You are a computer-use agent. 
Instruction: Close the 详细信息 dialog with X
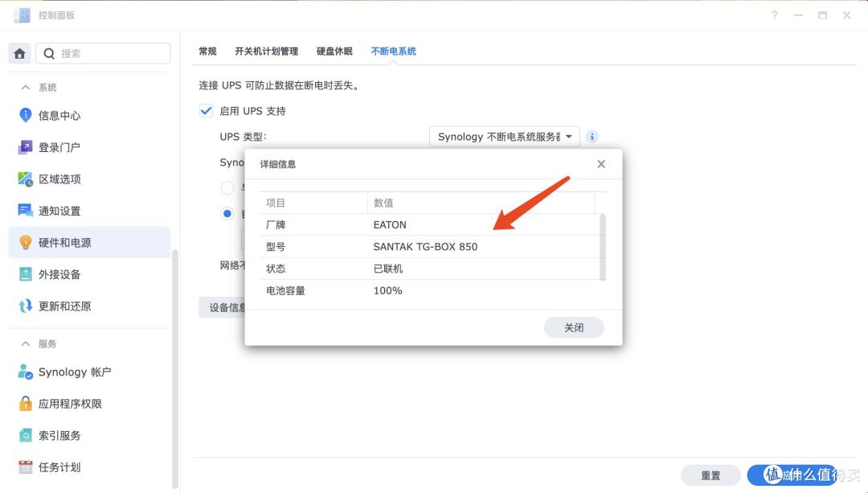601,164
